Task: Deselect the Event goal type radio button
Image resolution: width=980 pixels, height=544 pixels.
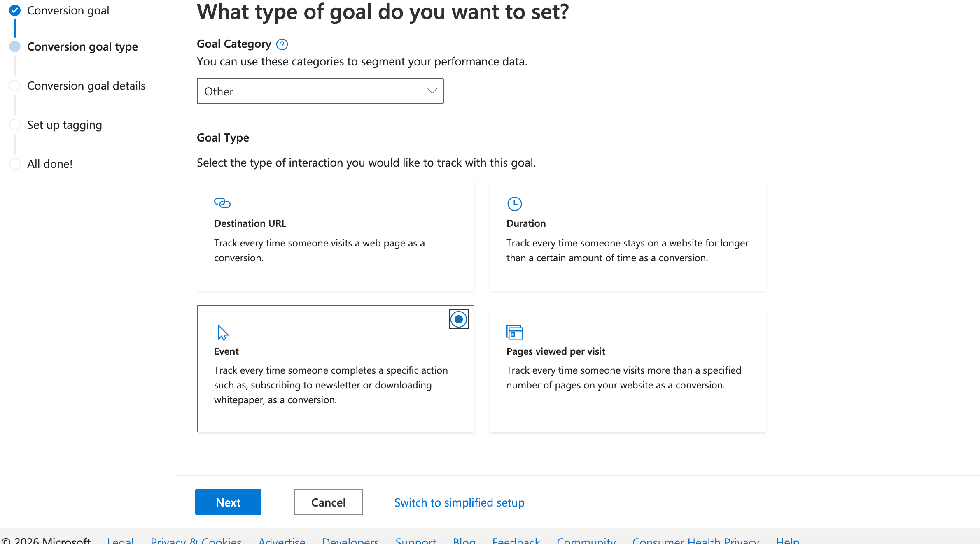Action: click(x=458, y=319)
